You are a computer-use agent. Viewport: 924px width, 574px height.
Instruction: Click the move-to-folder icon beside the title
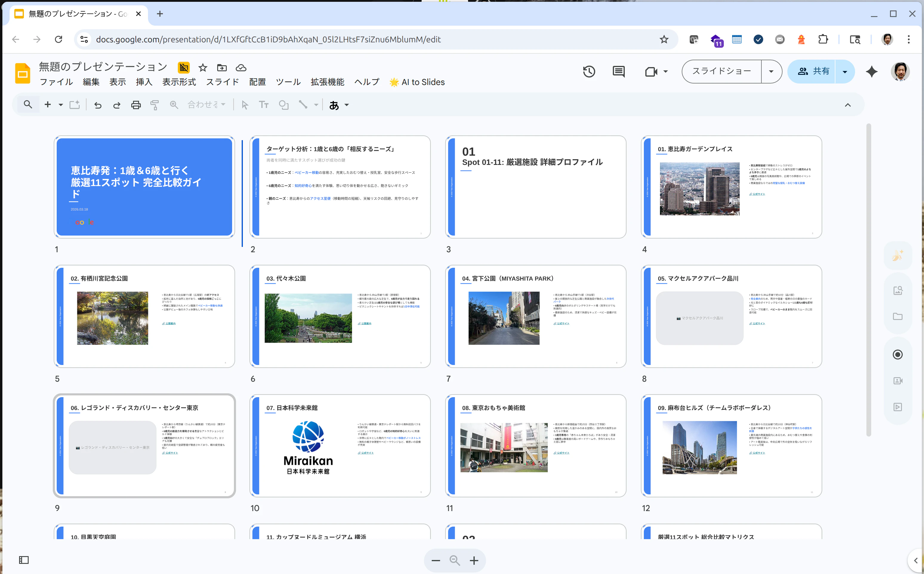(x=222, y=68)
